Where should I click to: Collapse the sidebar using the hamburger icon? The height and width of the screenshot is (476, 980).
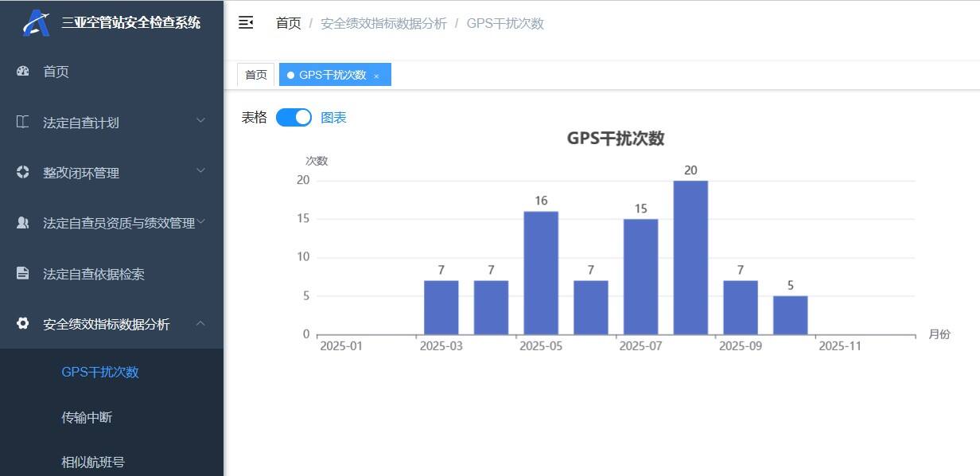247,23
